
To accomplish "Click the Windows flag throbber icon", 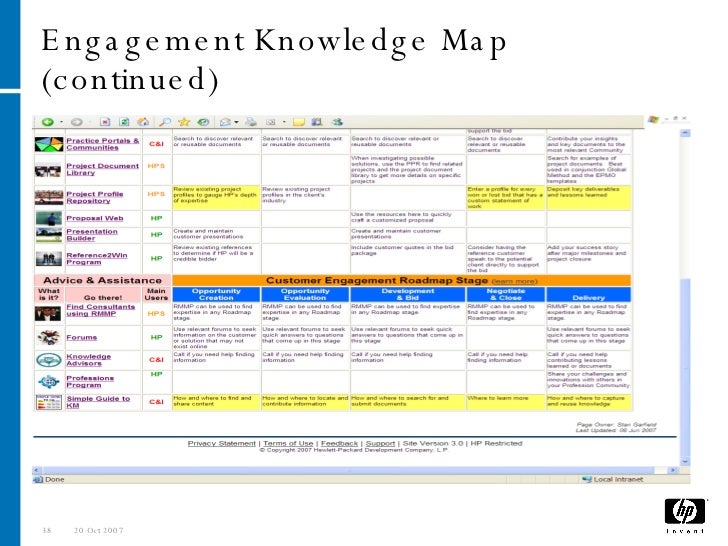I will pyautogui.click(x=653, y=119).
